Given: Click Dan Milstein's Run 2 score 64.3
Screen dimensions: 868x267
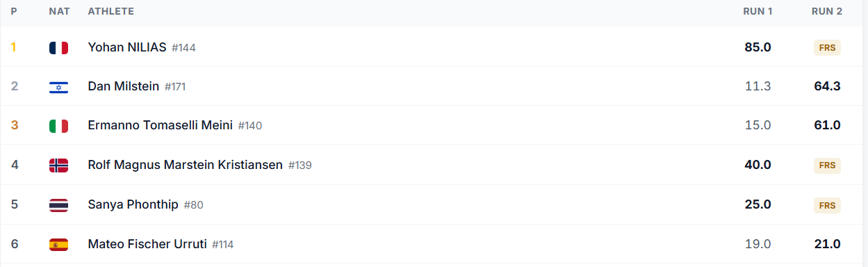Looking at the screenshot, I should [x=827, y=86].
